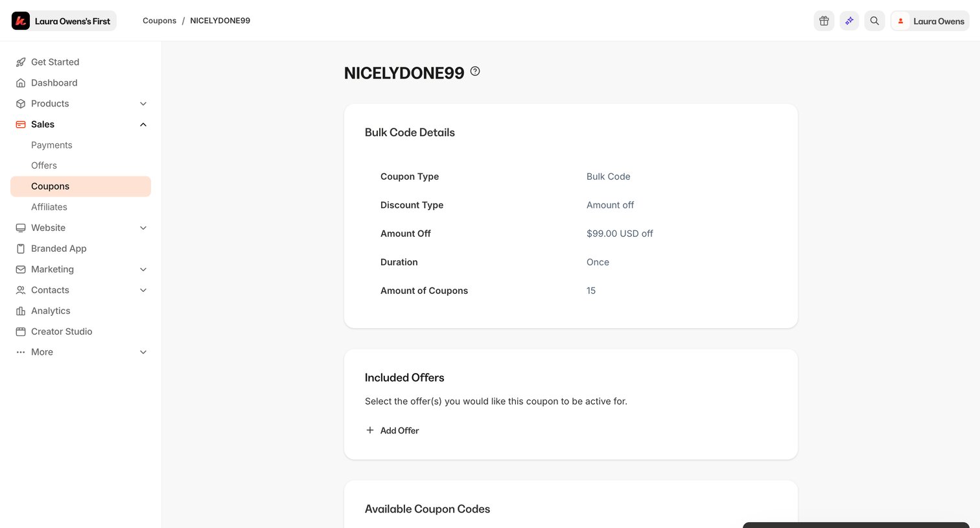Expand the Products menu chevron
This screenshot has width=980, height=528.
[143, 104]
